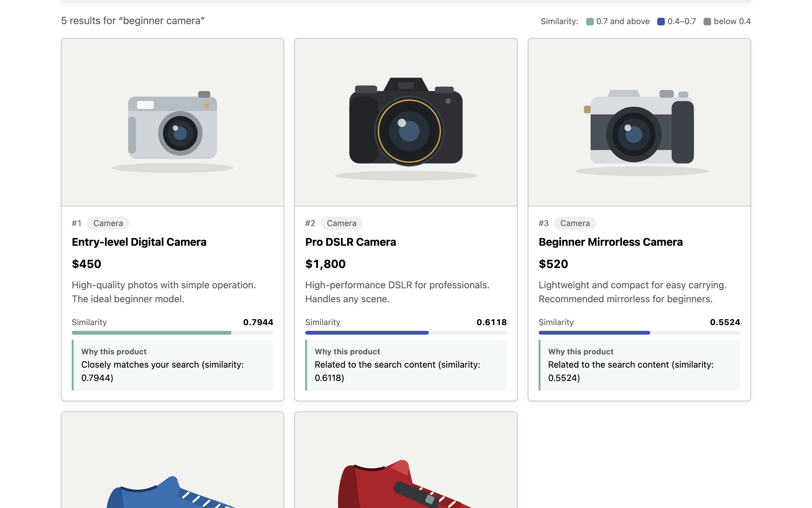Open the Entry-level Digital Camera product image
The height and width of the screenshot is (508, 812).
click(173, 122)
